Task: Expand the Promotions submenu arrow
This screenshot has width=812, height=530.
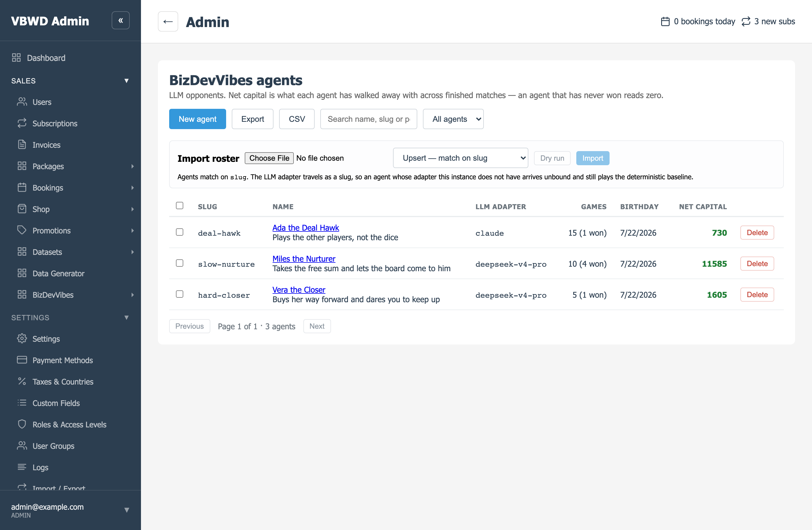Action: pyautogui.click(x=133, y=231)
